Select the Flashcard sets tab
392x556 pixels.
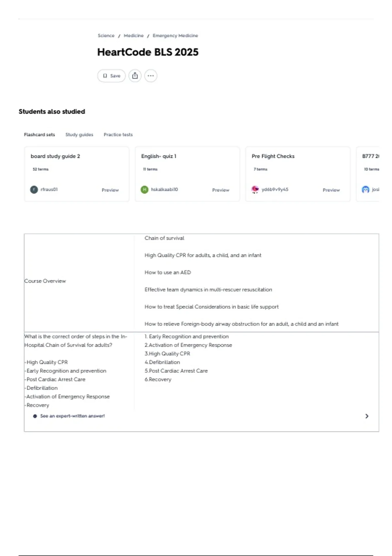pos(40,135)
